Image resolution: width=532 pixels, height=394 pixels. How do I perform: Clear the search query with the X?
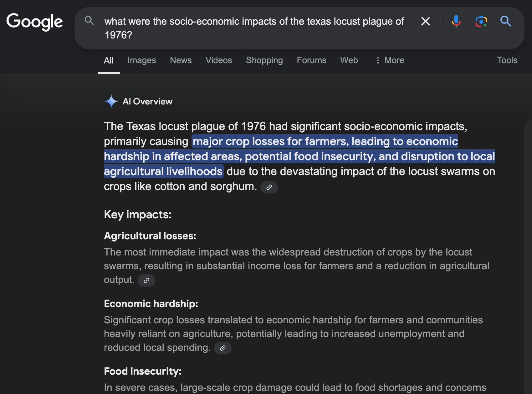(425, 21)
